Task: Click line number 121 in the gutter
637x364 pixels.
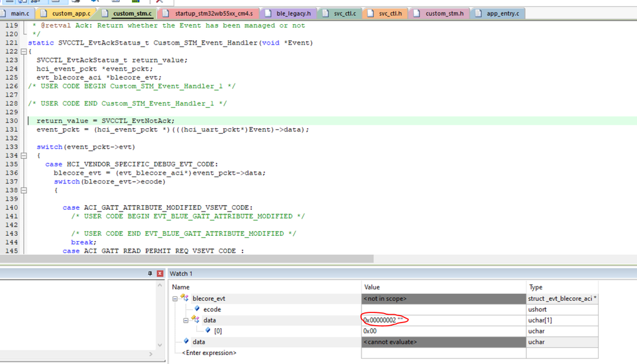Action: (x=11, y=43)
